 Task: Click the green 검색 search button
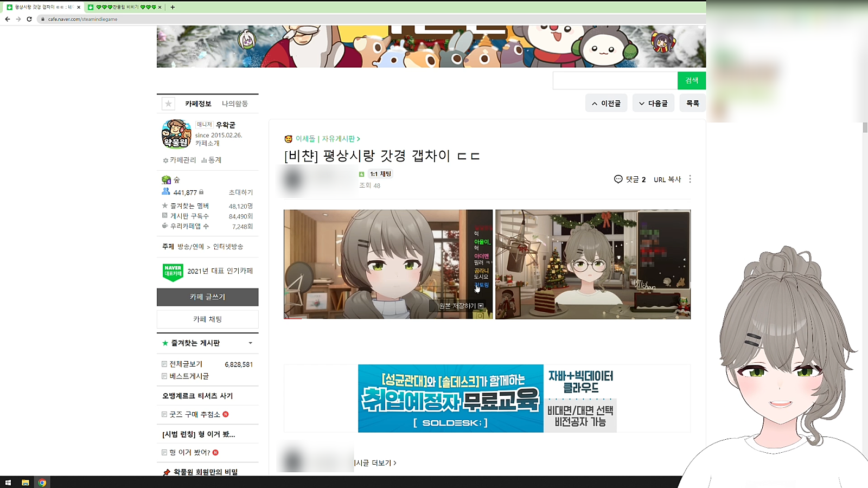click(x=692, y=80)
